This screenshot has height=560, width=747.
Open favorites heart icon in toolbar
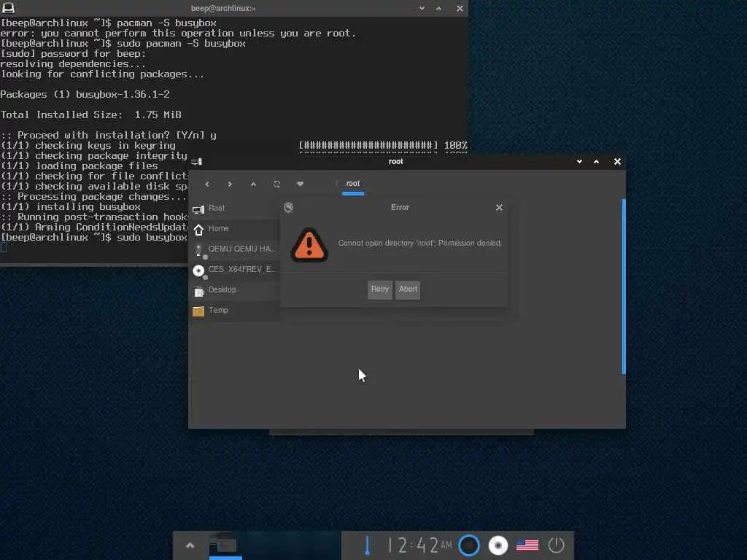[300, 184]
